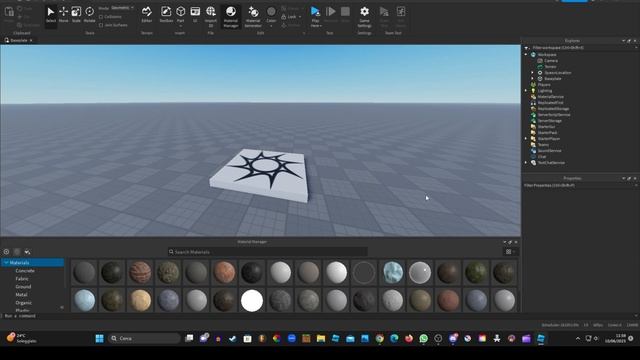Open the Terrain Editor
640x360 pixels.
[147, 15]
